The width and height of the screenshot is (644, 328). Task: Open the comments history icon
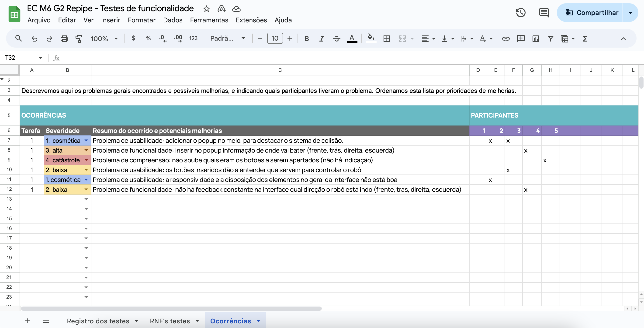point(544,13)
